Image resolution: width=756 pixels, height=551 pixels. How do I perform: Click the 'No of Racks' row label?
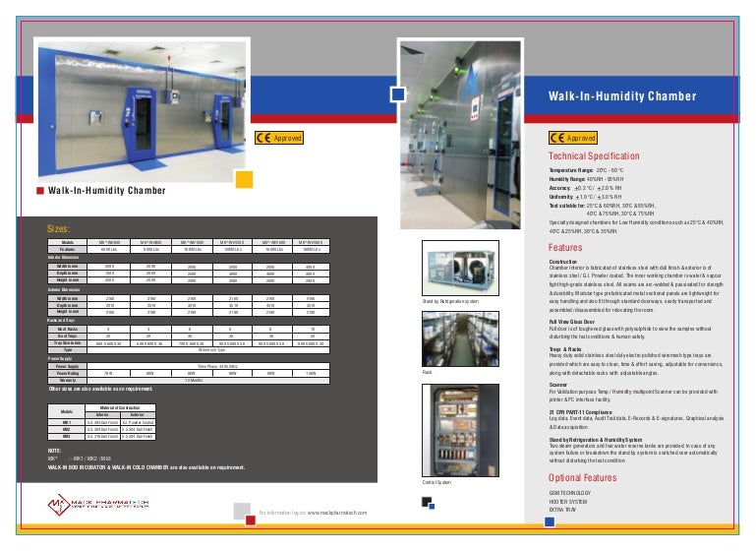[x=68, y=329]
